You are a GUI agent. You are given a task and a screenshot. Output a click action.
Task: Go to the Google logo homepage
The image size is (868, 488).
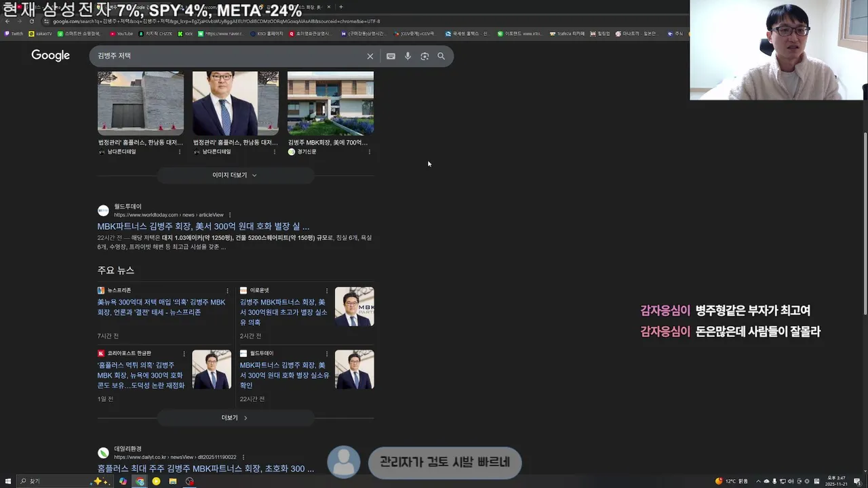coord(50,56)
